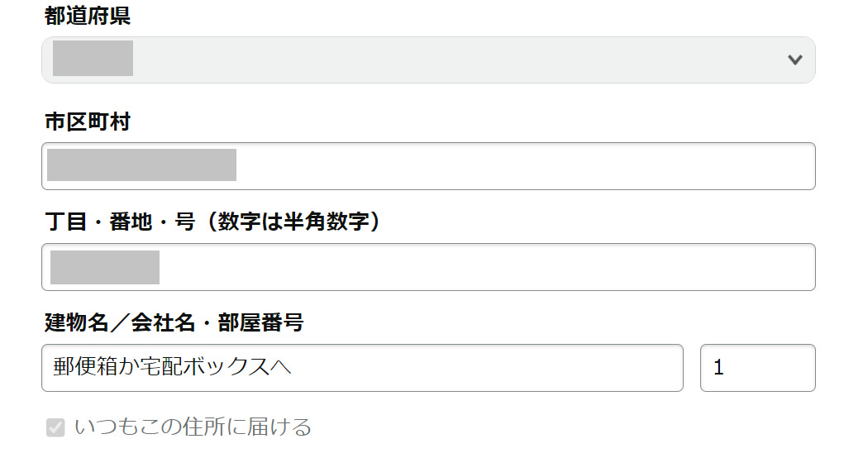The image size is (868, 458).
Task: Click the checkmark icon beside いつもこの住所に届ける
Action: [55, 427]
